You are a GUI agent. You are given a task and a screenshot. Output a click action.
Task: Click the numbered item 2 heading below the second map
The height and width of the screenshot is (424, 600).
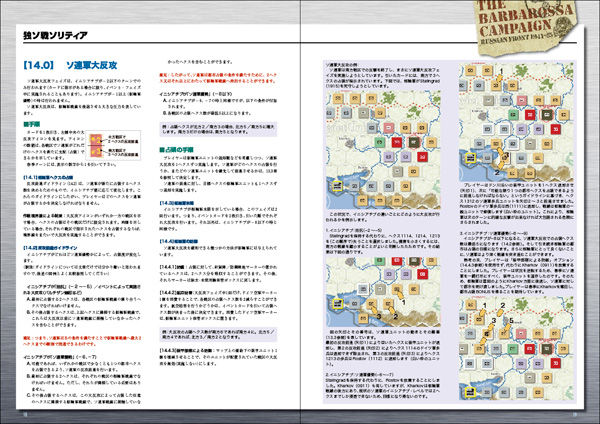coord(360,374)
